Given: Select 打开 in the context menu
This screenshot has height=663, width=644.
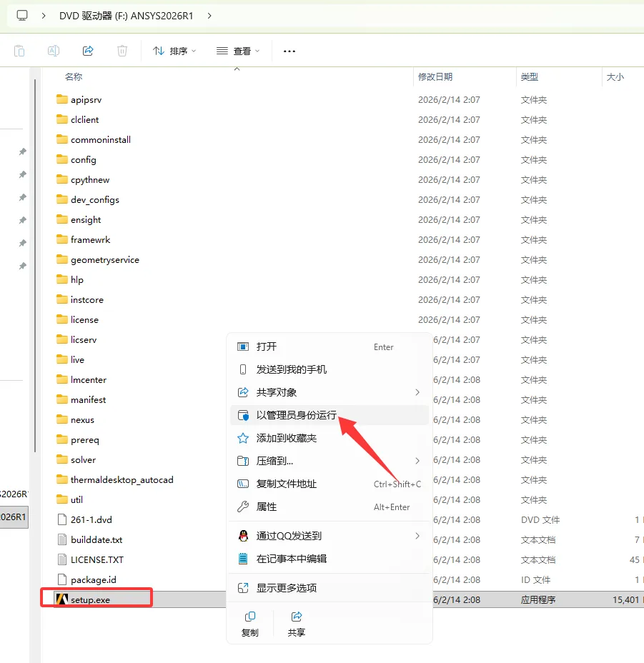Looking at the screenshot, I should click(330, 347).
